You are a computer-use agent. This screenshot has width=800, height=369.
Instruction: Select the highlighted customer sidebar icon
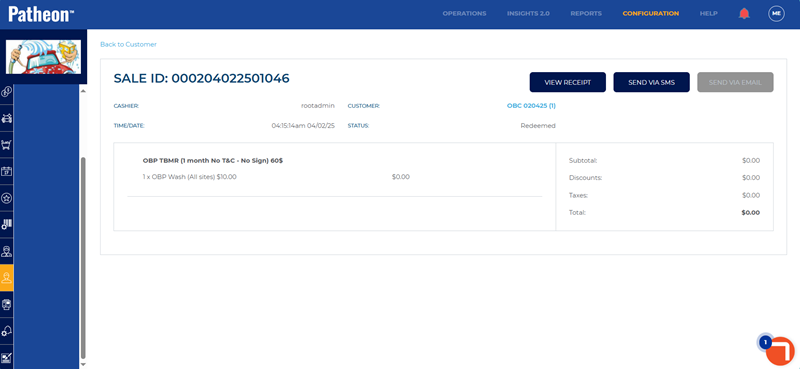point(7,278)
